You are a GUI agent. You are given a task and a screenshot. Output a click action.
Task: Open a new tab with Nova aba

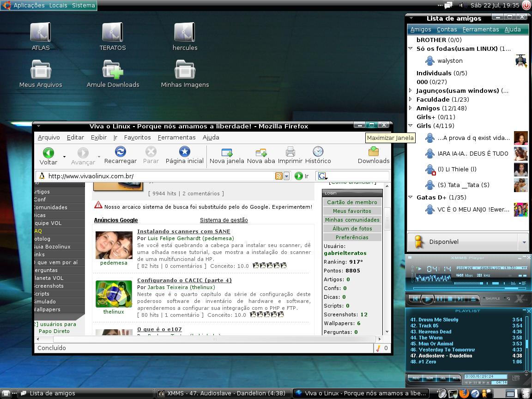click(261, 152)
